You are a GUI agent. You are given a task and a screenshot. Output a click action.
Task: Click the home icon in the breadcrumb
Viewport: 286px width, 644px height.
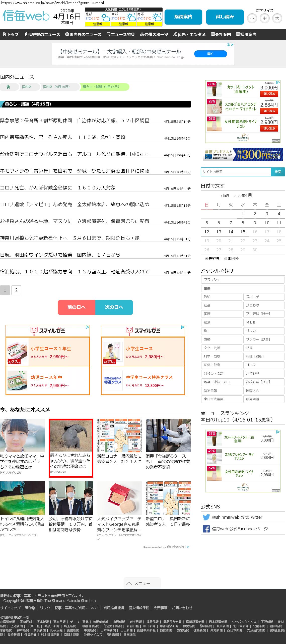tap(8, 87)
